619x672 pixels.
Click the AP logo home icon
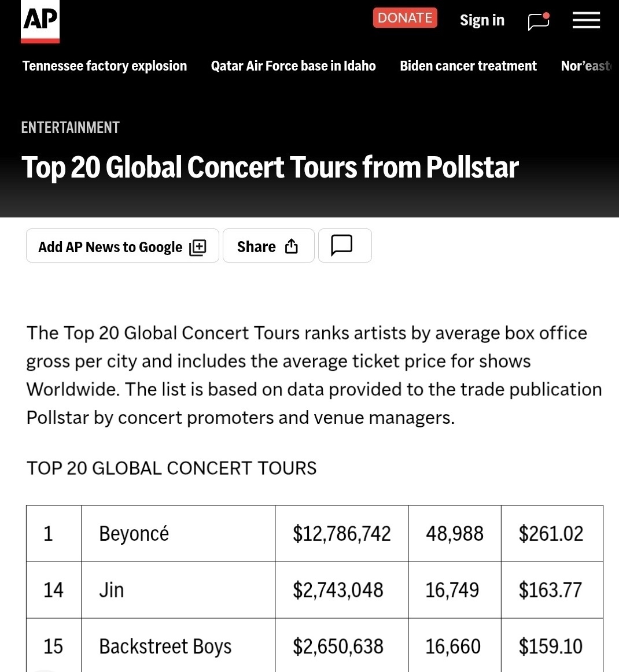tap(40, 21)
